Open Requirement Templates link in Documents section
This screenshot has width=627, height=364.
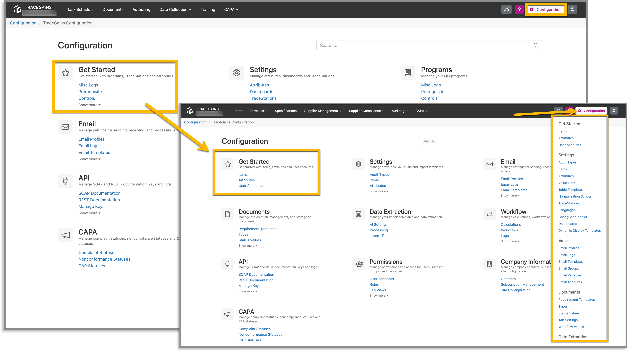258,229
